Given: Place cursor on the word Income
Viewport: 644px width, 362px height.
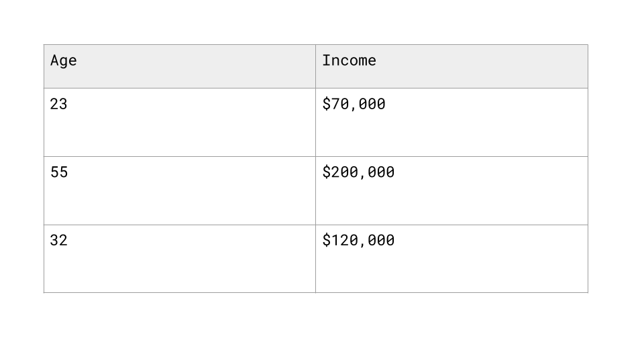Looking at the screenshot, I should 349,60.
